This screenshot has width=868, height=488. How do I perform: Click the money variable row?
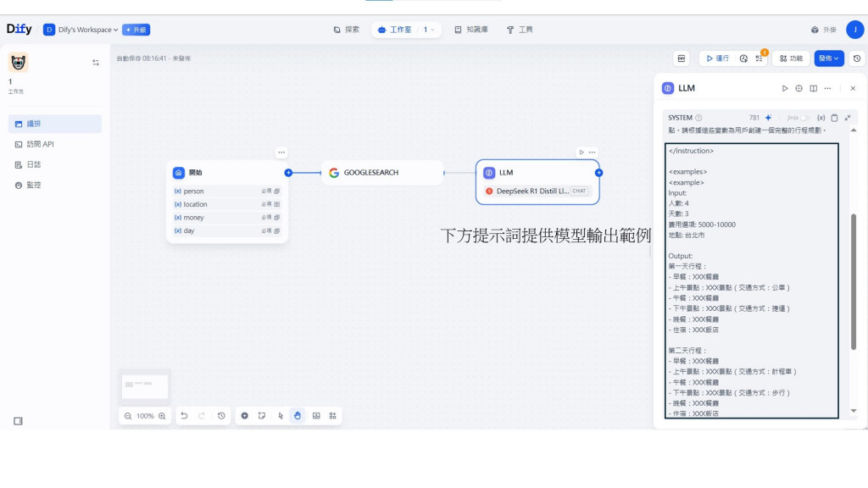click(x=227, y=218)
